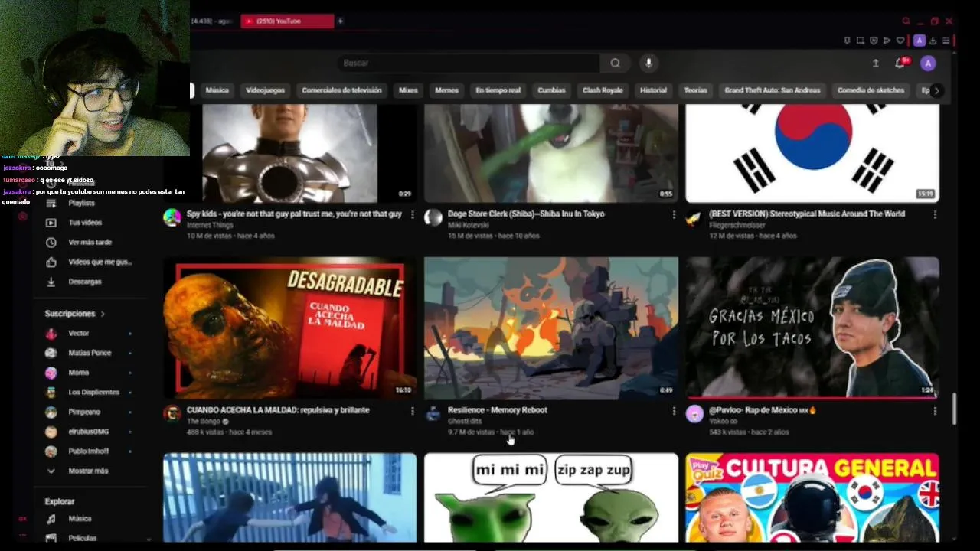Open Pablo Imhoff subscription channel
This screenshot has height=551, width=980.
(88, 452)
